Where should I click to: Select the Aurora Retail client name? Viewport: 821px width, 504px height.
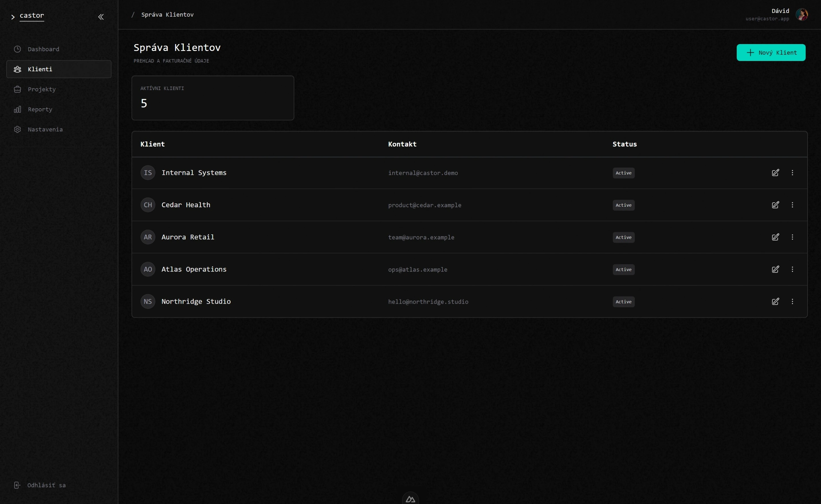[188, 237]
